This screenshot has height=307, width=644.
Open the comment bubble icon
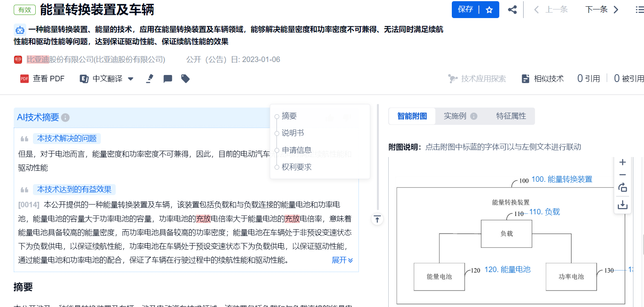(168, 79)
